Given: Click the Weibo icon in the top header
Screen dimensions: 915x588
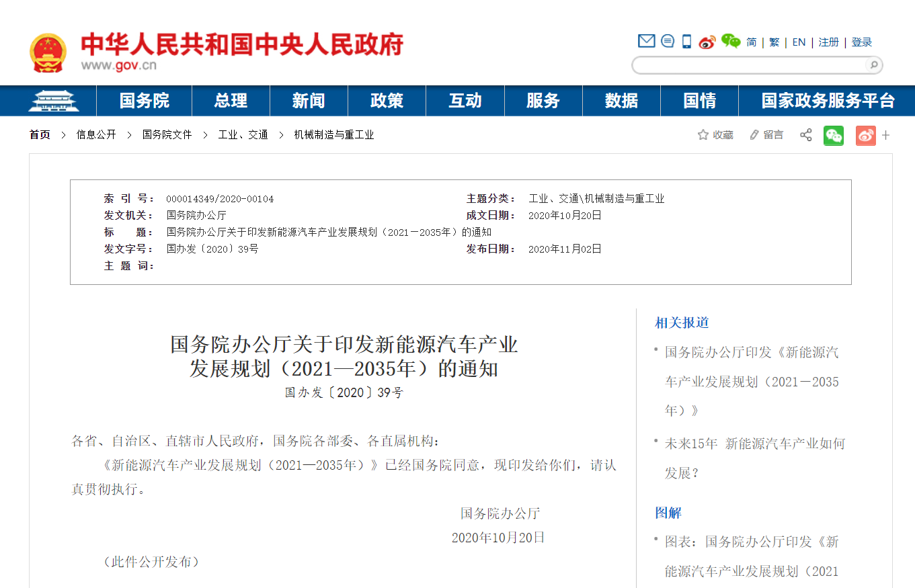Looking at the screenshot, I should (x=707, y=41).
